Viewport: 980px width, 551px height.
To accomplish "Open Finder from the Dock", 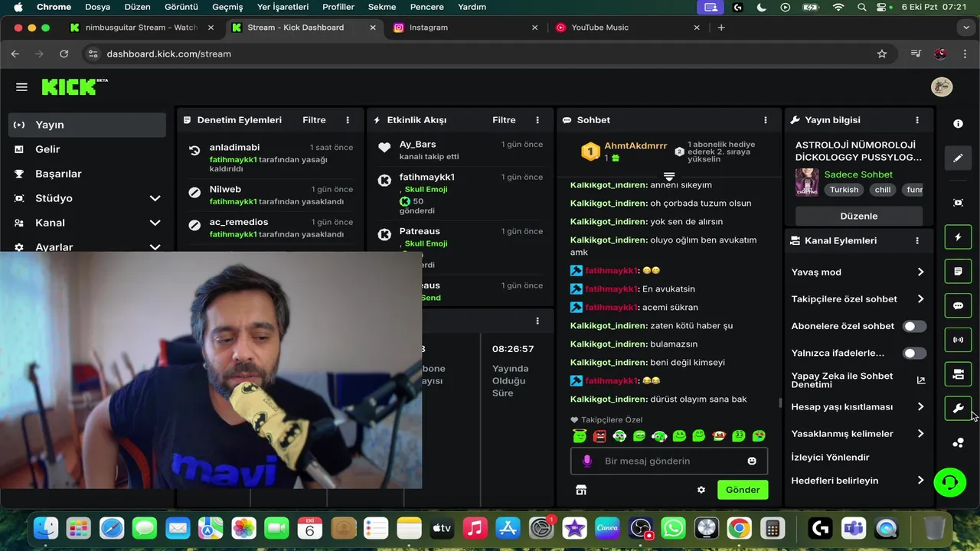I will coord(46,528).
